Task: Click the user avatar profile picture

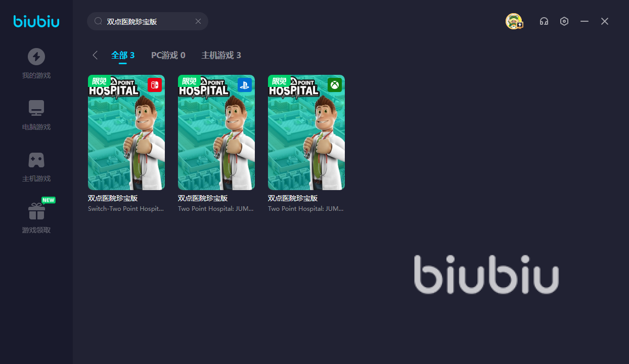Action: pyautogui.click(x=514, y=21)
